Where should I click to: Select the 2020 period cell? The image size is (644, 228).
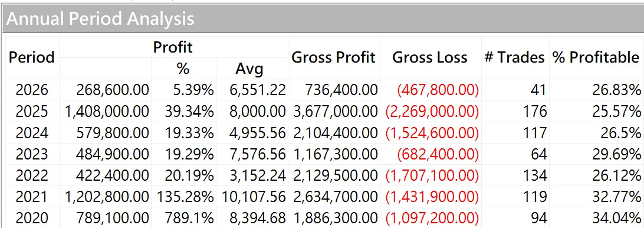point(32,219)
